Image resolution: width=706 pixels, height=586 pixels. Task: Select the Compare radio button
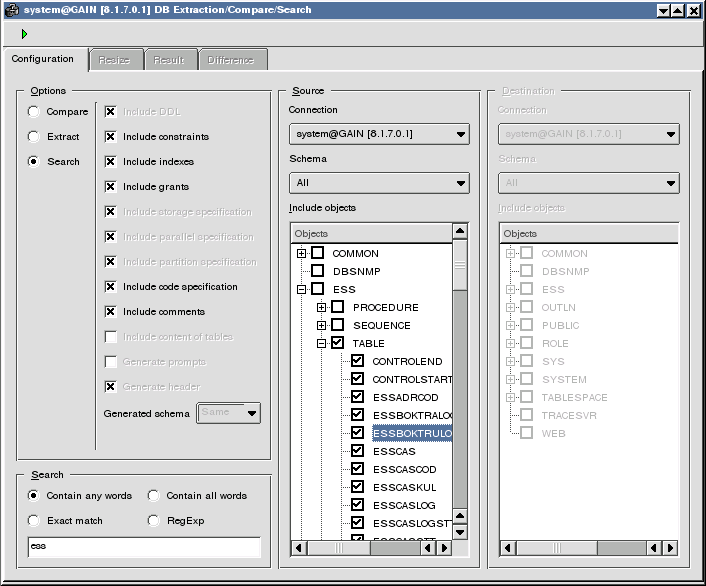(34, 112)
